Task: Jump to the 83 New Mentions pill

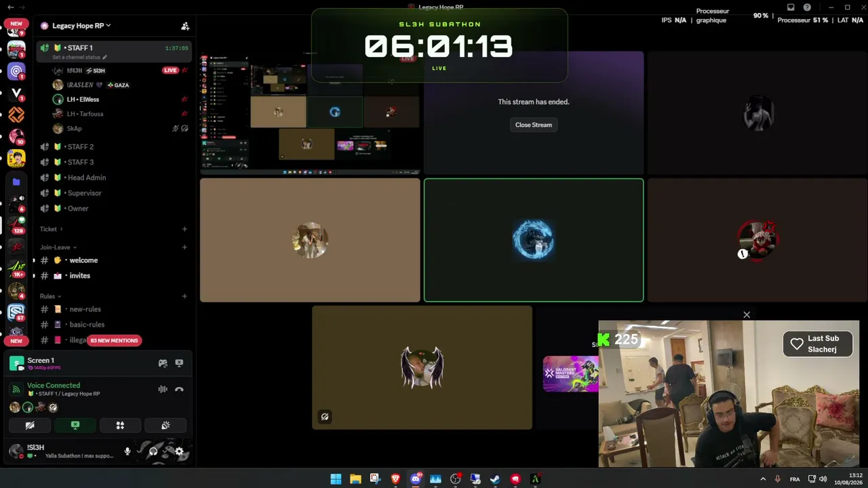Action: point(114,340)
